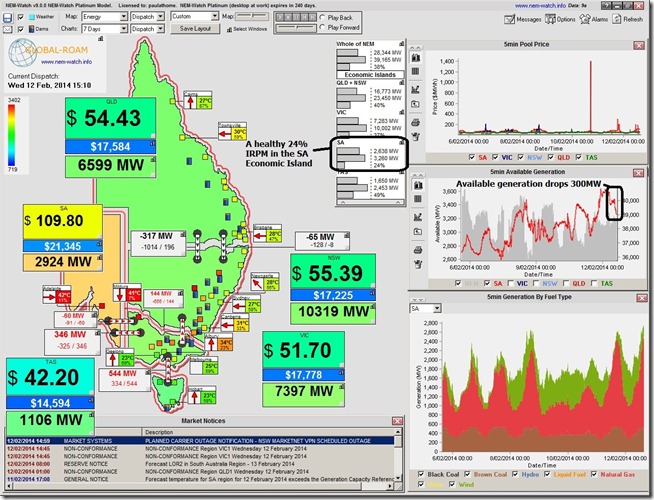Click the SA price tile $109.80

tap(63, 221)
